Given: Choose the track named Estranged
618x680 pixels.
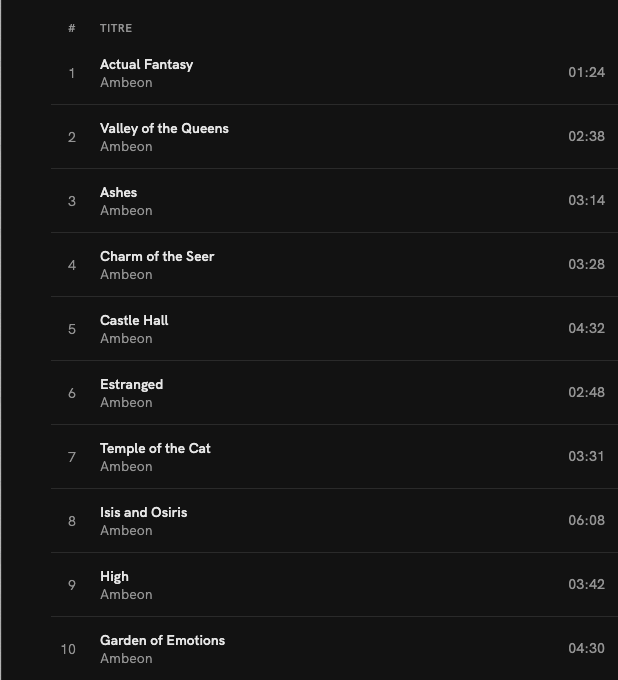Looking at the screenshot, I should [131, 384].
